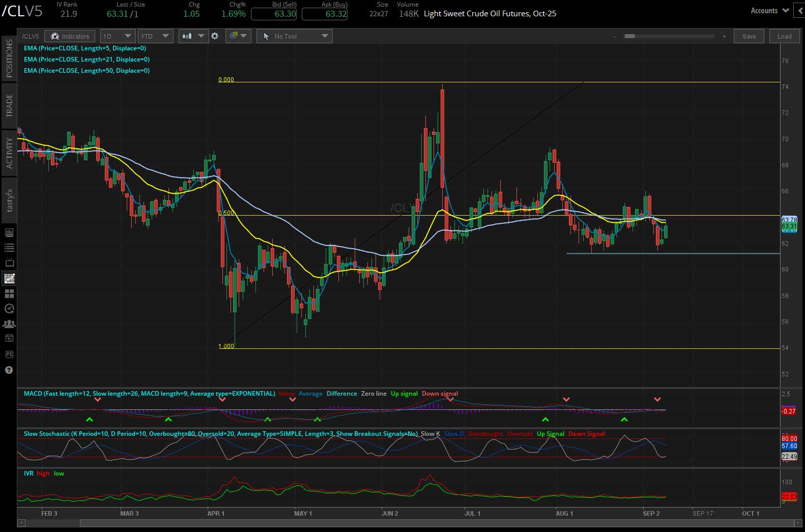Click the chart zoom slider handle
The image size is (805, 532).
(x=630, y=37)
